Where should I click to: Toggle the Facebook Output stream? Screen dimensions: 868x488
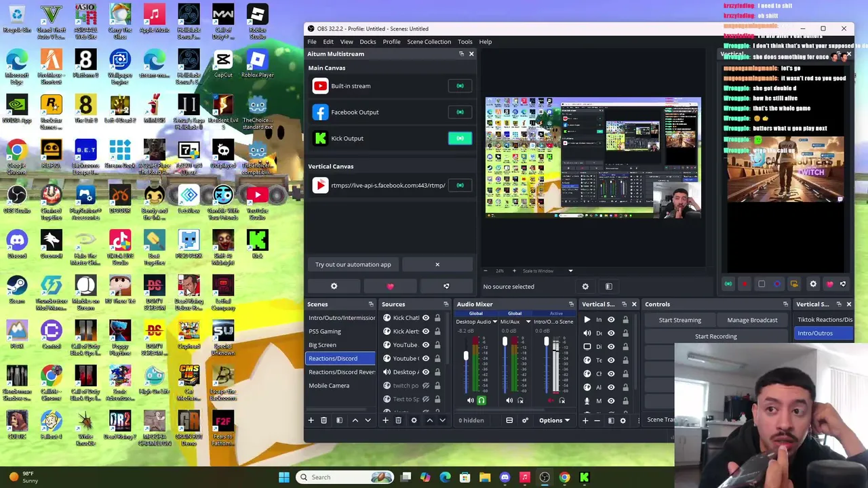[x=460, y=113]
